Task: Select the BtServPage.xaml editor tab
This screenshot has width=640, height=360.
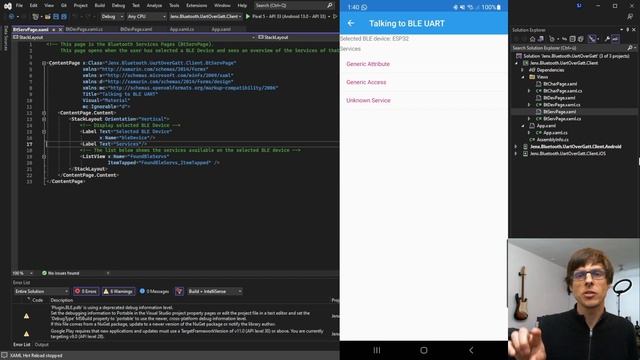Action: 31,29
